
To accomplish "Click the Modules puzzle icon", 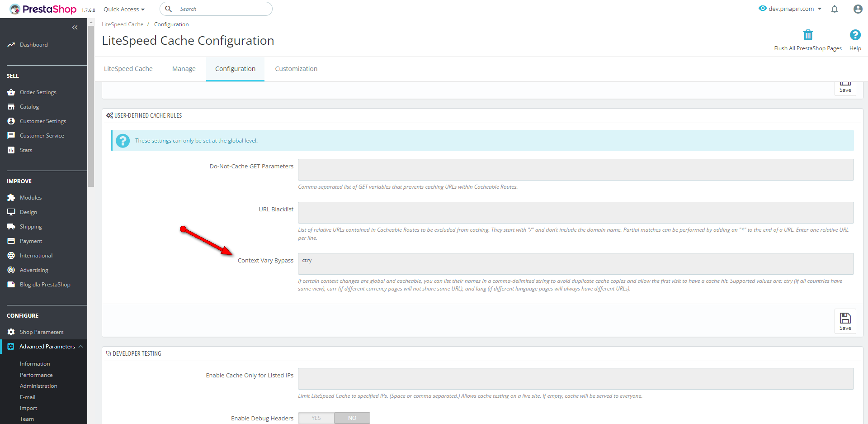I will tap(11, 198).
